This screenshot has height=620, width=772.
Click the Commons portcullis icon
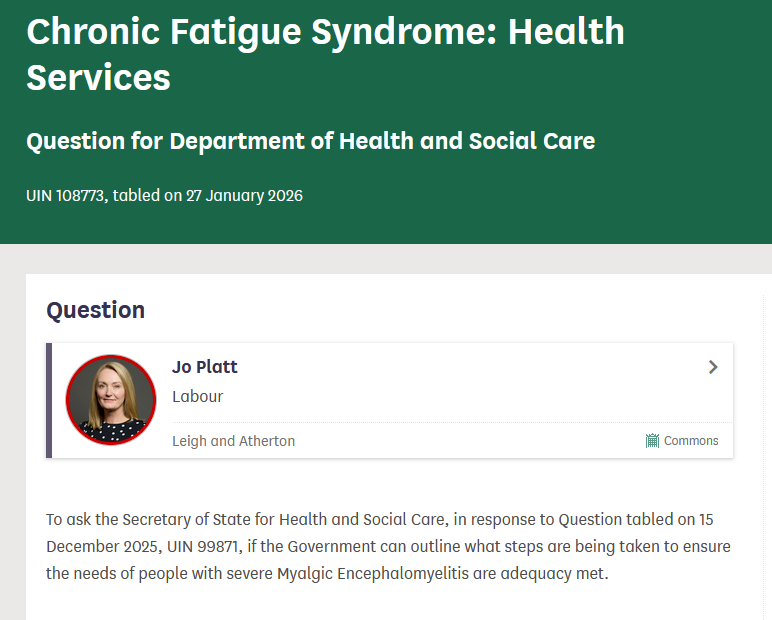(x=652, y=441)
